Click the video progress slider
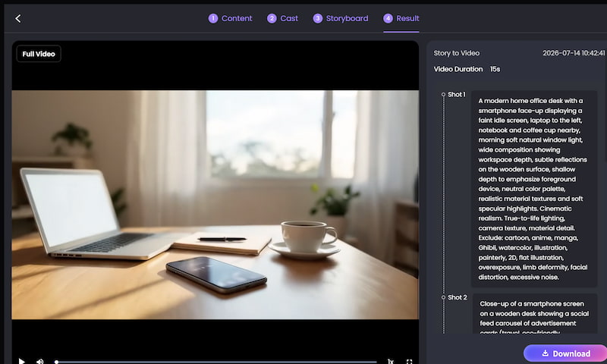Image resolution: width=607 pixels, height=364 pixels. 216,362
